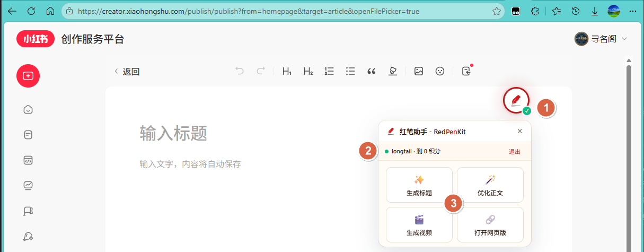Click the 小红书 red logo
The height and width of the screenshot is (252, 644).
[x=36, y=39]
